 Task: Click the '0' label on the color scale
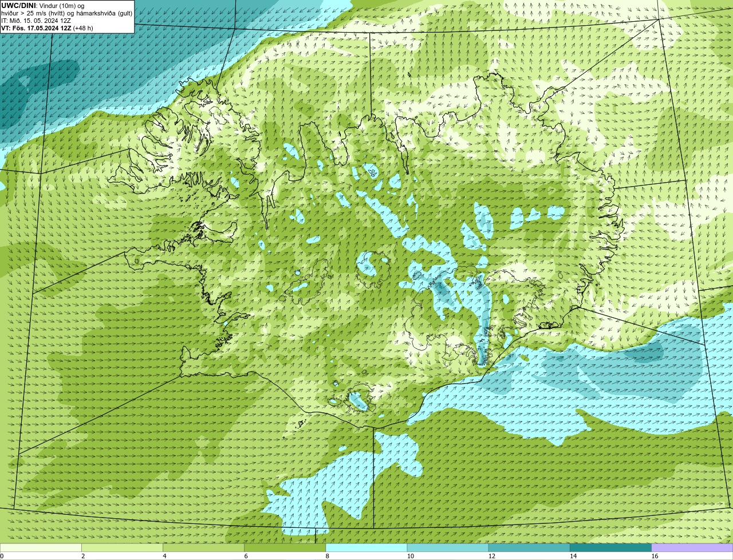coord(2,556)
